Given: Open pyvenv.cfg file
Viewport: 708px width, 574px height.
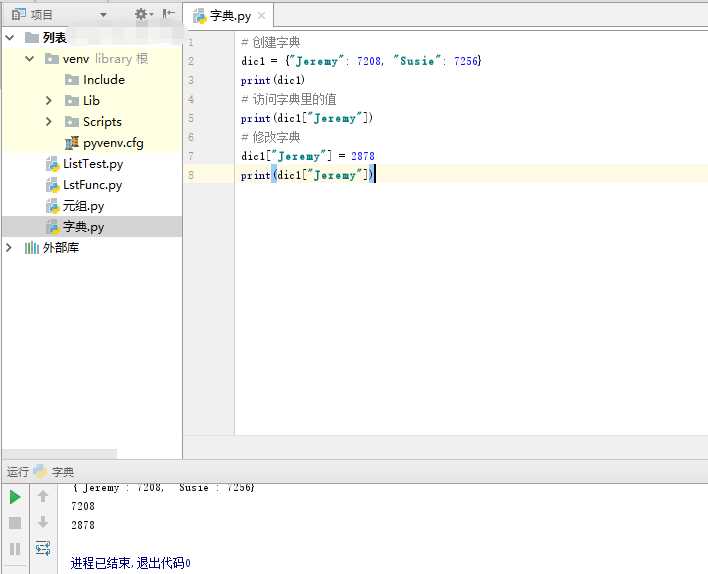Looking at the screenshot, I should (113, 143).
